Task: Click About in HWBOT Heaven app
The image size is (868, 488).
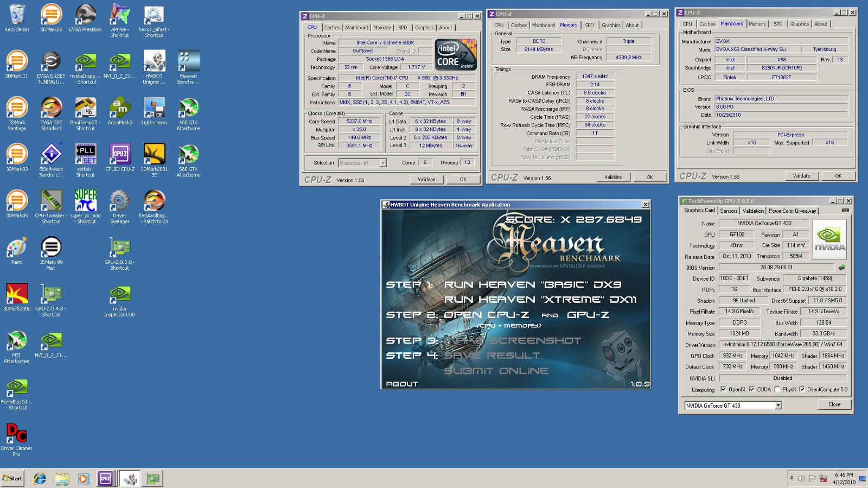Action: [x=402, y=384]
